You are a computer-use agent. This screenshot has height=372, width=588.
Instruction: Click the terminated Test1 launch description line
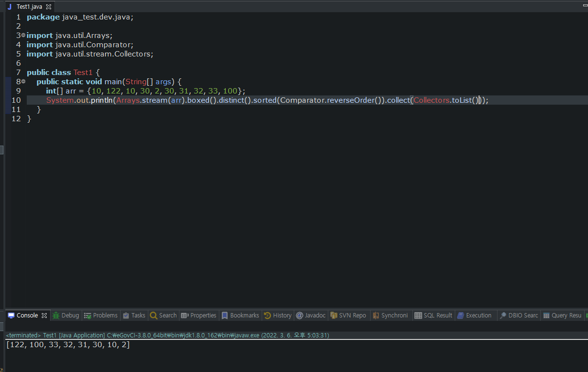coord(168,335)
